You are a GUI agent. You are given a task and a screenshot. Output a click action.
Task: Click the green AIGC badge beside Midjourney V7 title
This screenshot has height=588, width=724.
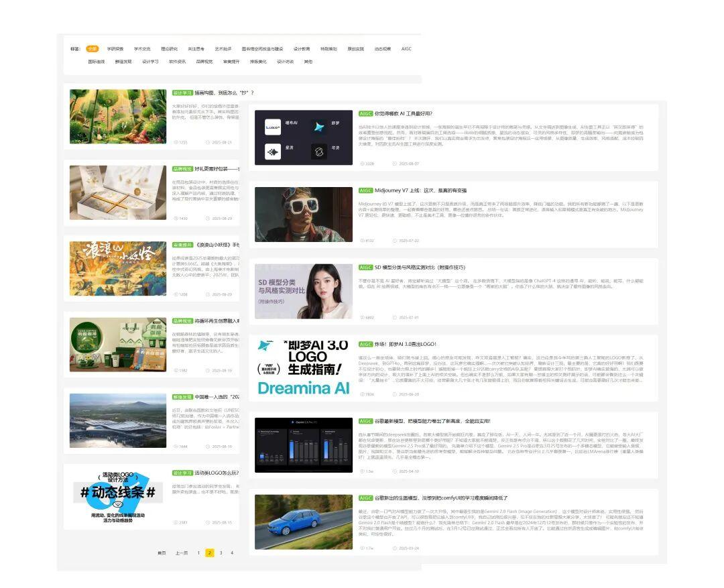pos(366,190)
